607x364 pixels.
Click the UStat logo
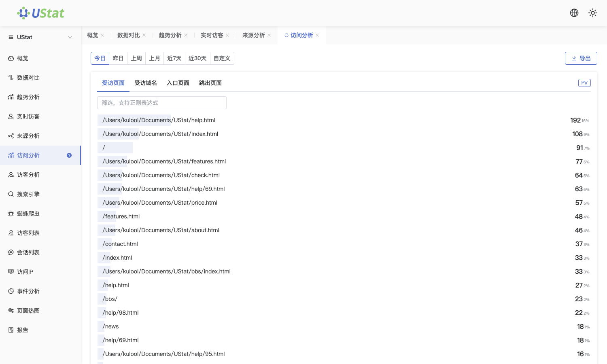[x=40, y=13]
